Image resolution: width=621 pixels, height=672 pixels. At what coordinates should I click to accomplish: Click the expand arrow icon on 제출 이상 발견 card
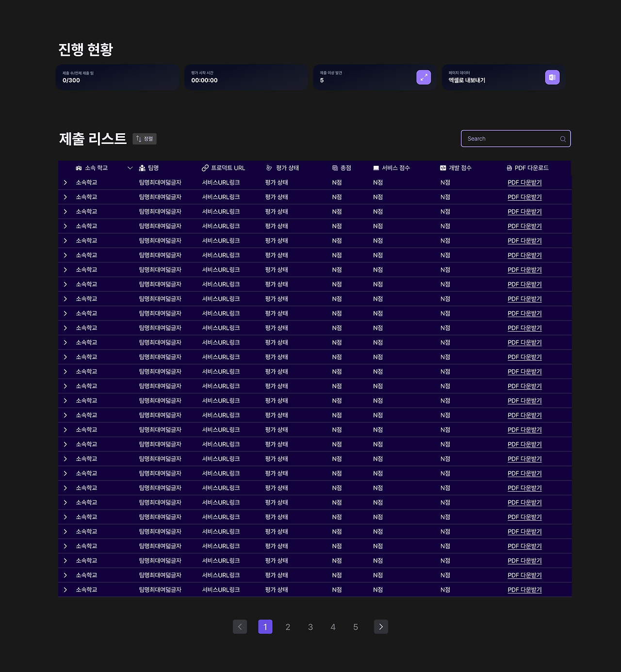point(424,77)
